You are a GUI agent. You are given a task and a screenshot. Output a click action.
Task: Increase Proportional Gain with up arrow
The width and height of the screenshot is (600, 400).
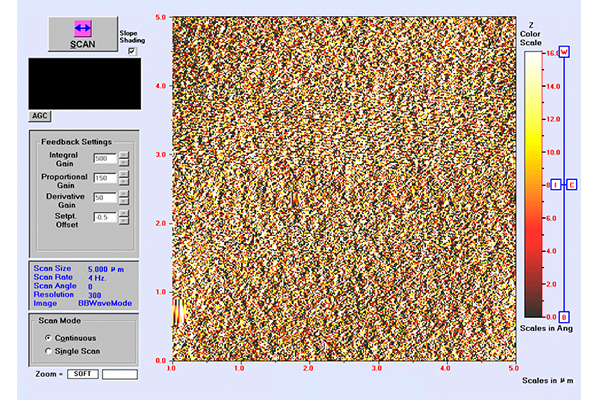124,175
